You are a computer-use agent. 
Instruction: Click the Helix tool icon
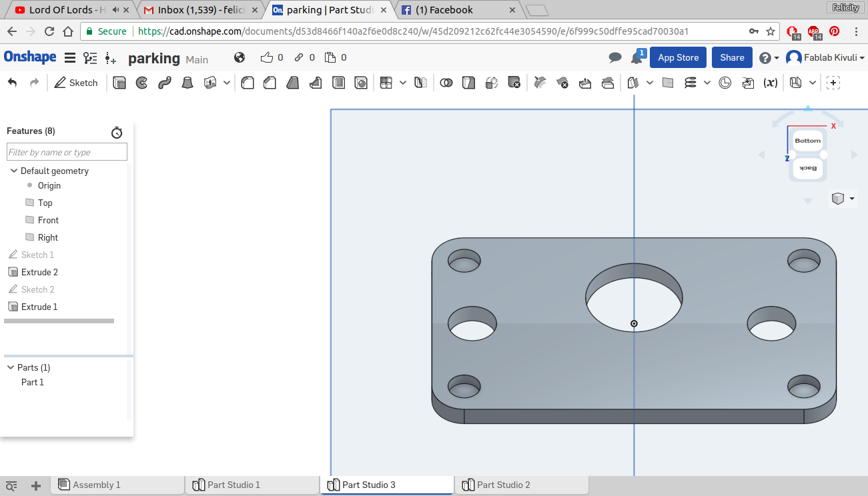691,83
